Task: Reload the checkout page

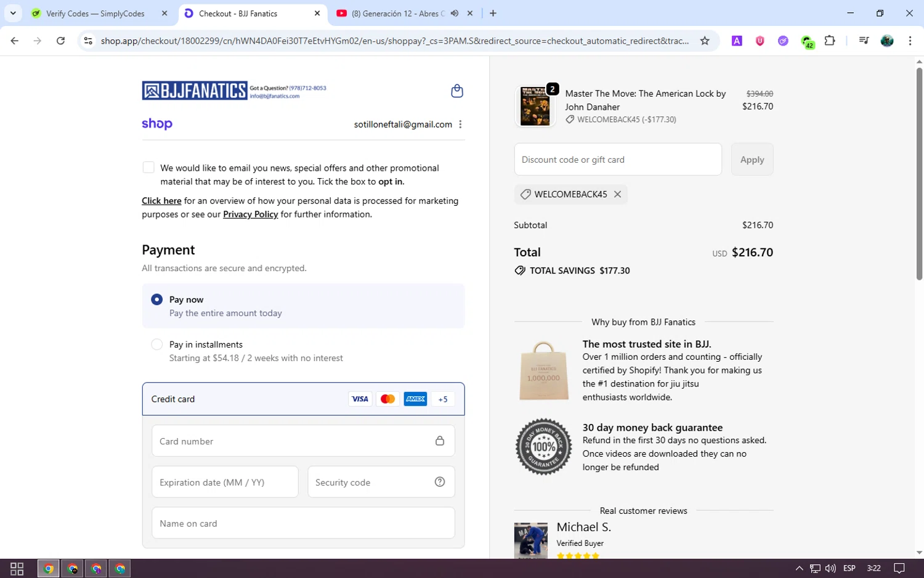Action: (60, 41)
